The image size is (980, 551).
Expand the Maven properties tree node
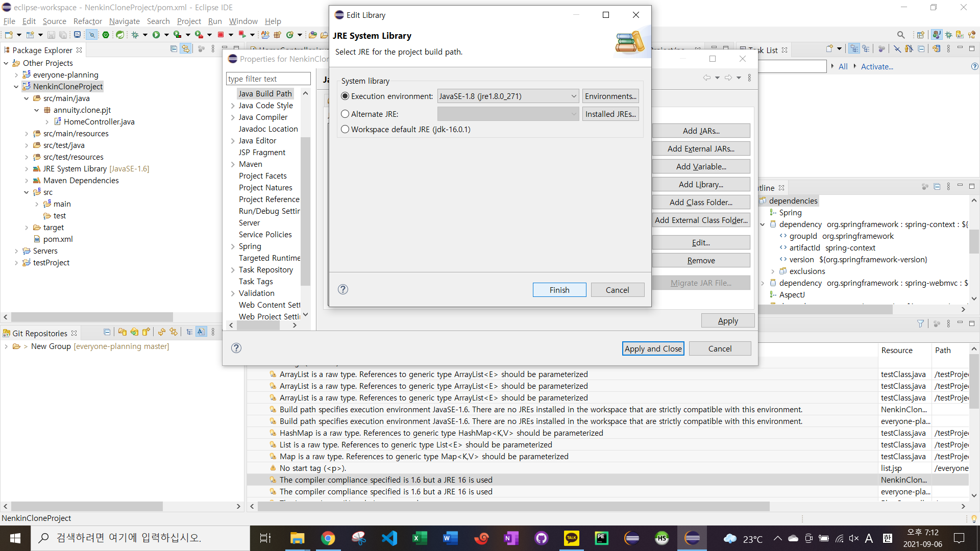point(233,164)
